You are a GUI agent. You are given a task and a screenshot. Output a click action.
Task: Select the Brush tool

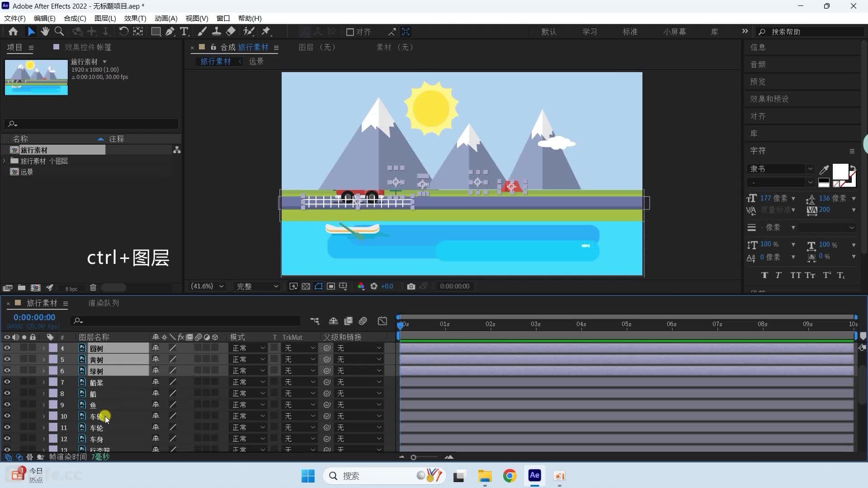pos(202,32)
